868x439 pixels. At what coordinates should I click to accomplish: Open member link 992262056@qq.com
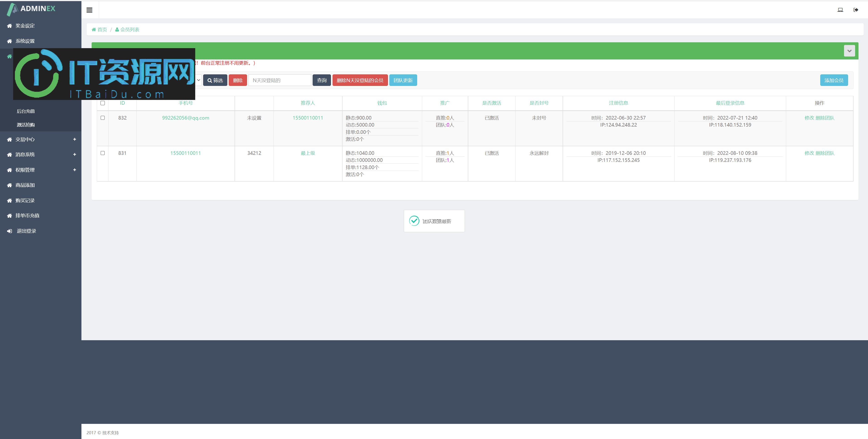[186, 118]
